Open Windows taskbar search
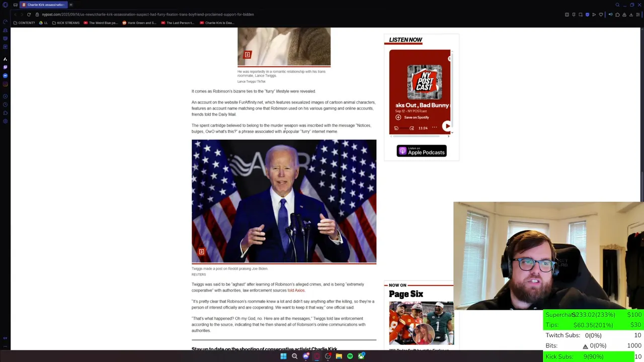Viewport: 644px width, 362px height. 294,356
